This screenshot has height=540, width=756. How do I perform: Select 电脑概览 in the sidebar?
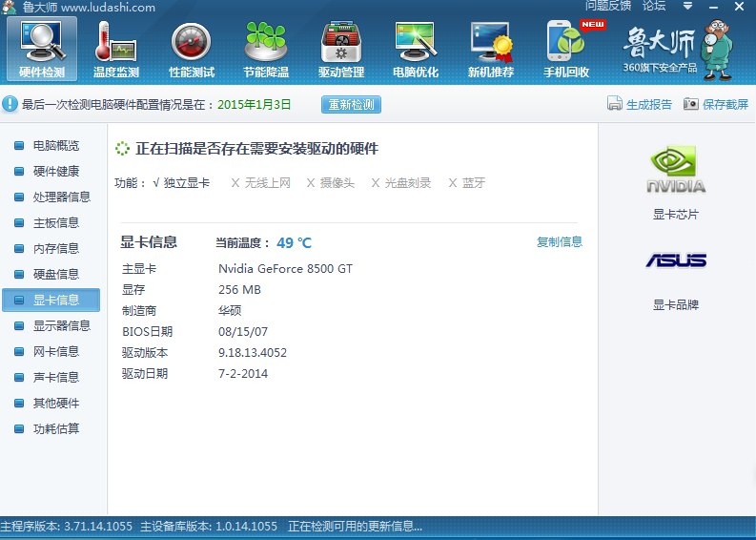coord(55,146)
